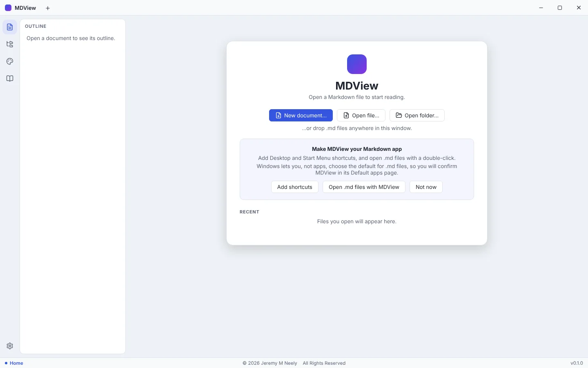Choose Open folder

click(x=417, y=115)
